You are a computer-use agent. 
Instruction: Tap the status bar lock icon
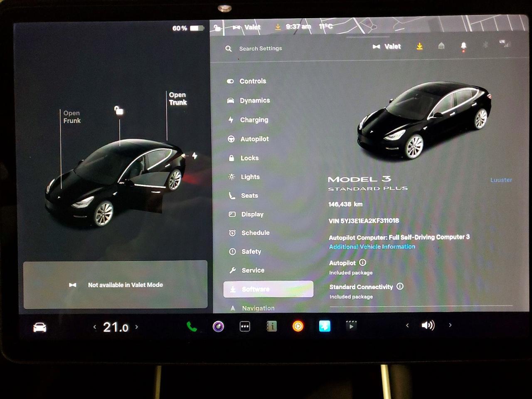coord(217,28)
